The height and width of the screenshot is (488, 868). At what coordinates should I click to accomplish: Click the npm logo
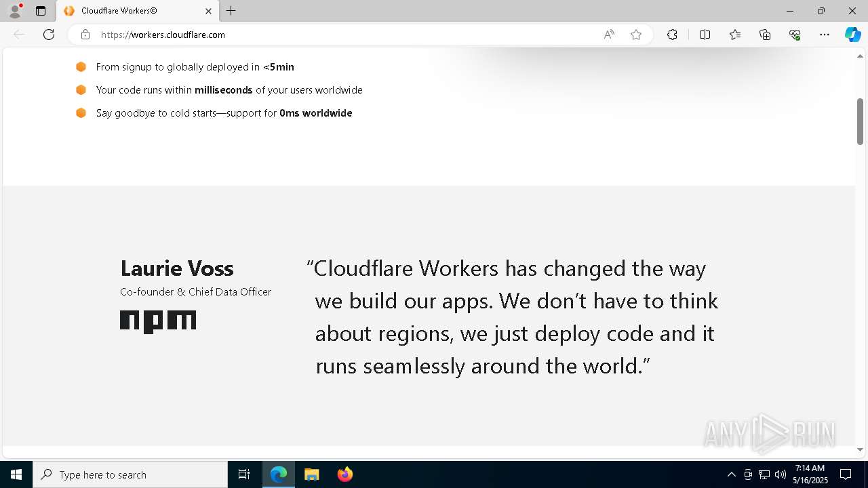(x=158, y=322)
